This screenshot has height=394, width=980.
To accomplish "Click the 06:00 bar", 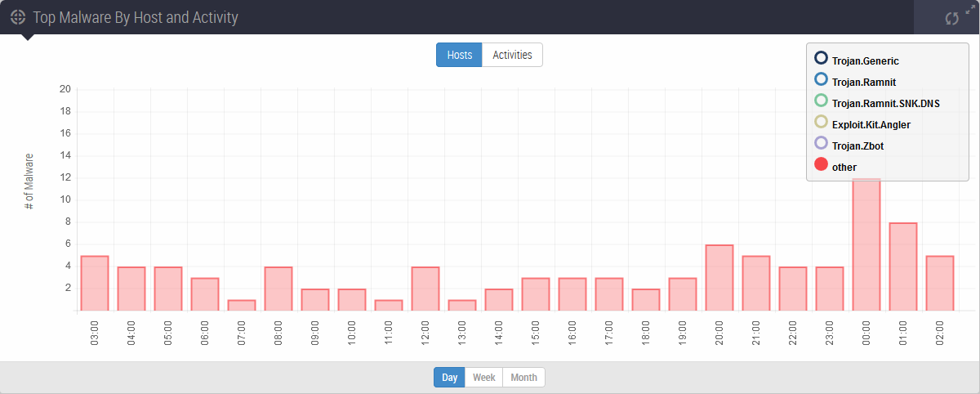I will 205,294.
